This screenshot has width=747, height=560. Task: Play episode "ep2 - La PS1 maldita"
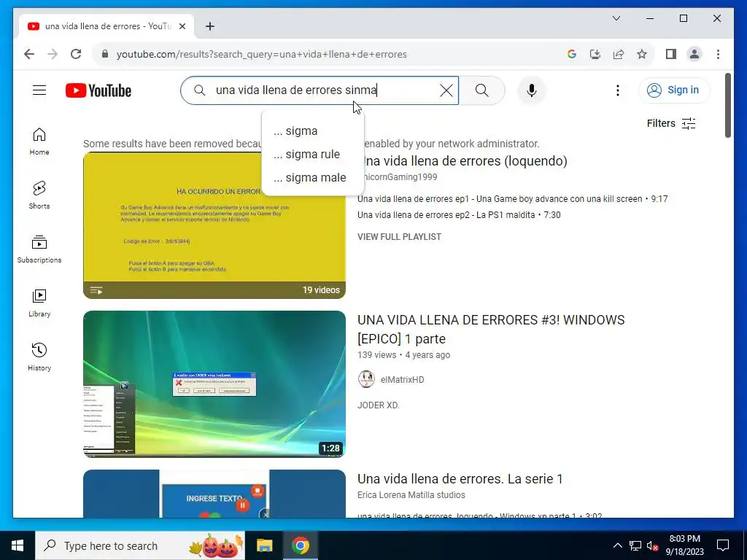459,215
